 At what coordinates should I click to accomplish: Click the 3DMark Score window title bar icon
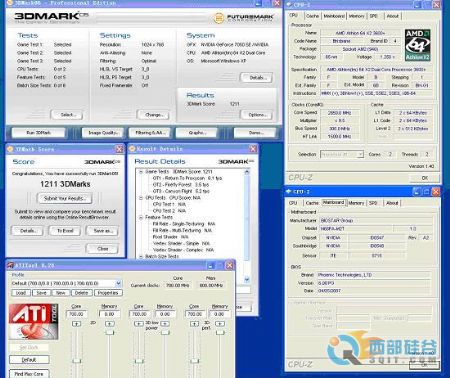coord(10,149)
